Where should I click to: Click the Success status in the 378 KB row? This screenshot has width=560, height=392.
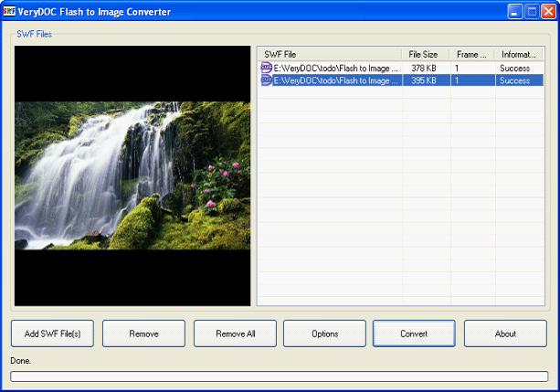point(514,68)
